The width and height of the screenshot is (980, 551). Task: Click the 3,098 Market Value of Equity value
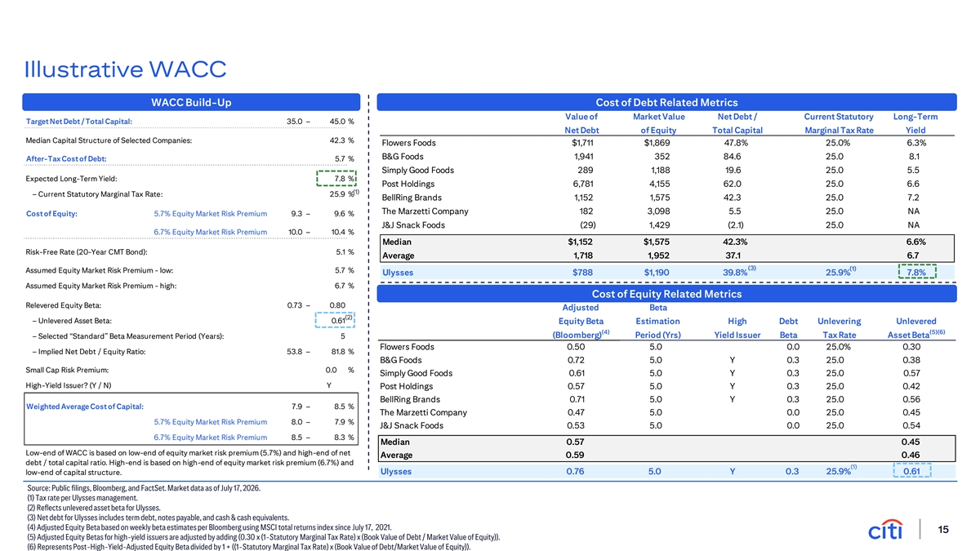(658, 211)
